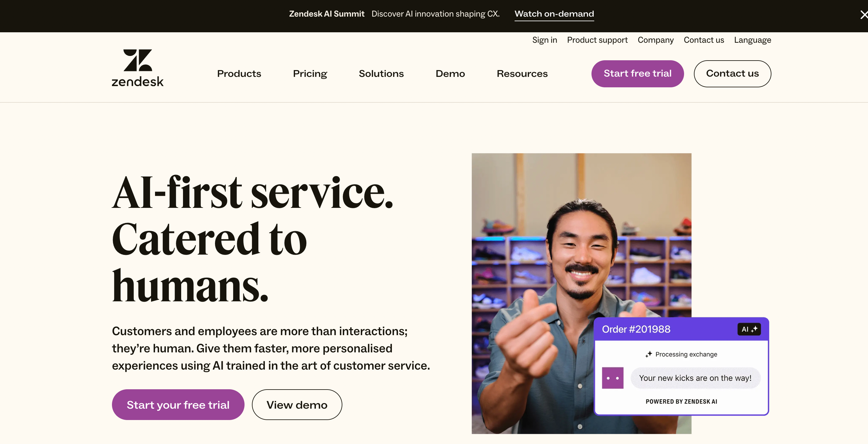This screenshot has height=444, width=868.
Task: Click the purple Start free trial button
Action: pos(638,74)
